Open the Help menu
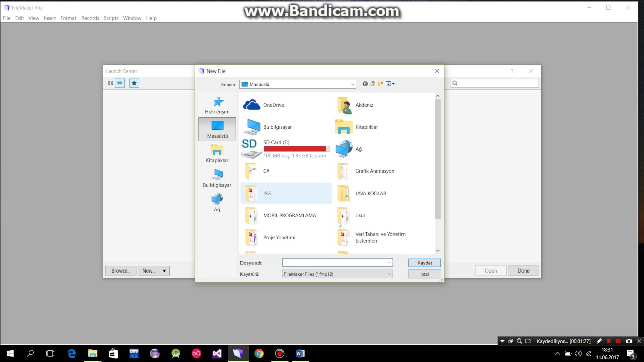This screenshot has width=644, height=362. [x=151, y=18]
